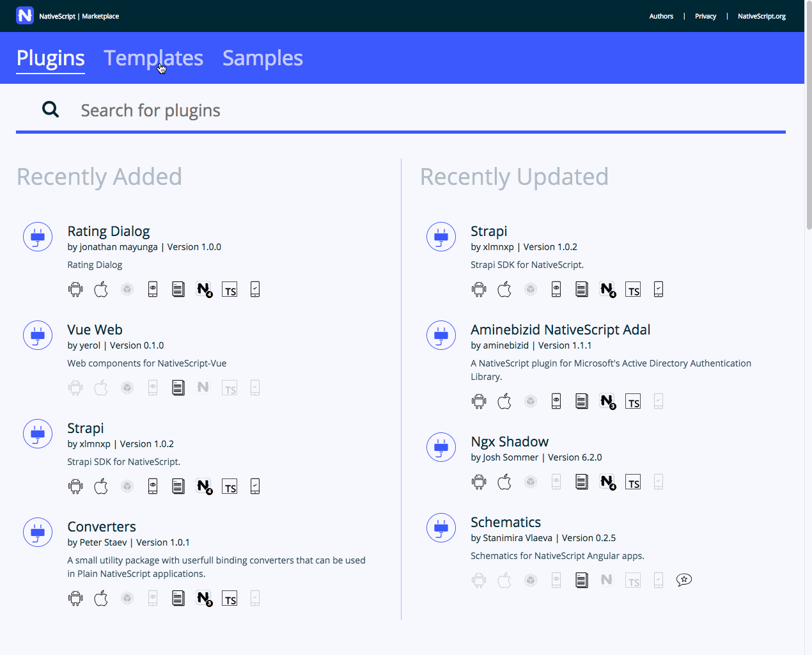Click docs page icon under Schematics
The image size is (812, 655).
(x=582, y=580)
